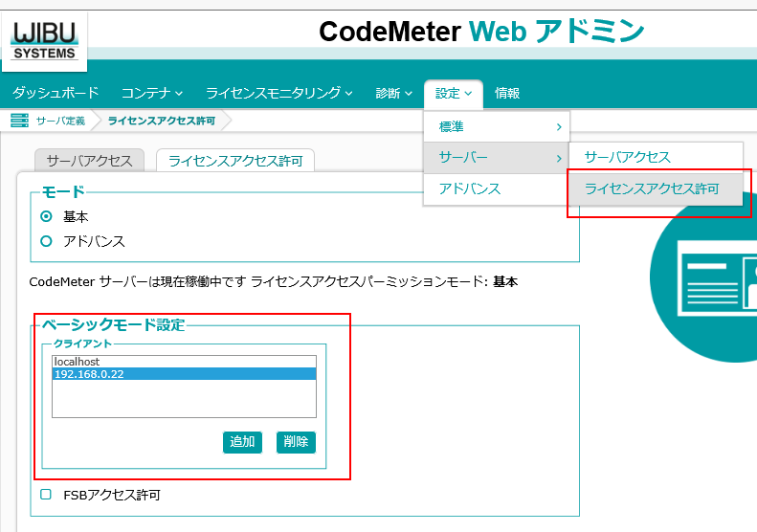
Task: Switch to the ライセンスアクセス許可 tab
Action: point(235,161)
